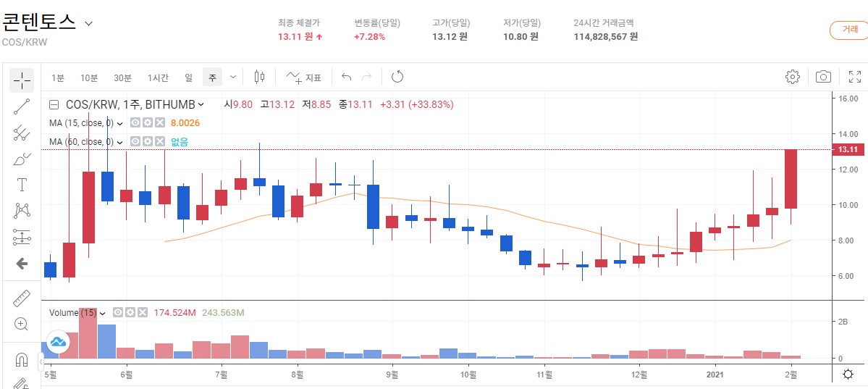This screenshot has height=389, width=868.
Task: Expand the MA (15, close, 0) dropdown
Action: [119, 123]
